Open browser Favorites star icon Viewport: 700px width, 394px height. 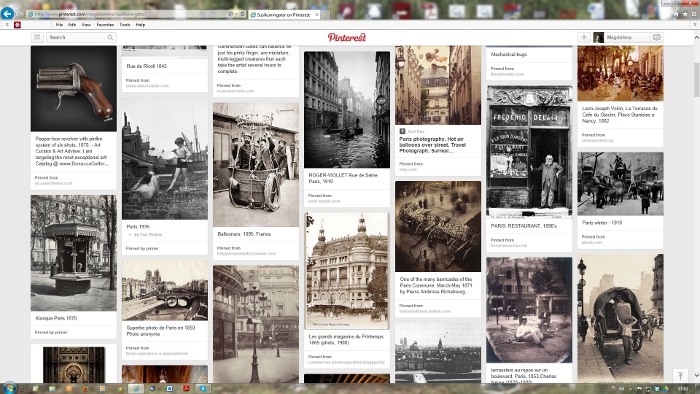click(685, 14)
